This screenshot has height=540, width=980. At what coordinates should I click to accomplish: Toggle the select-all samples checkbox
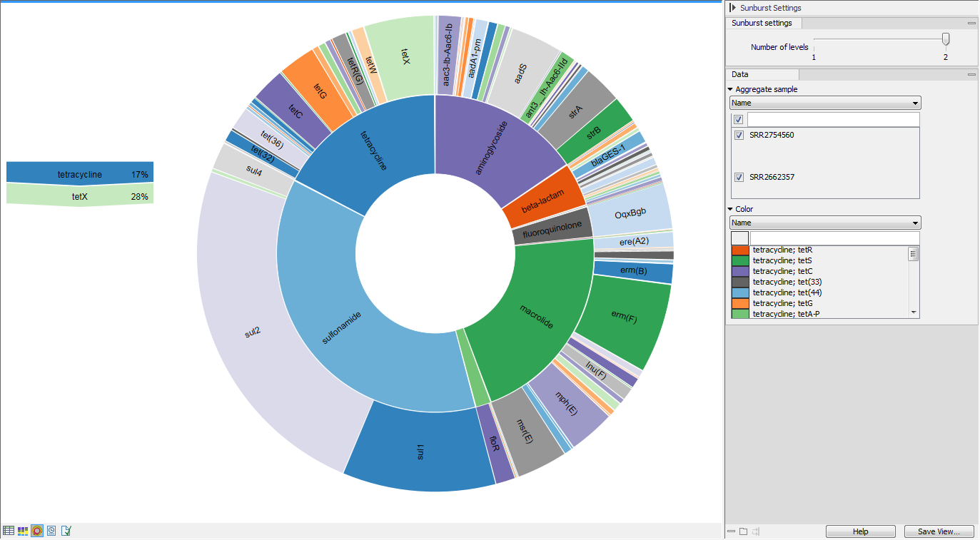[739, 120]
